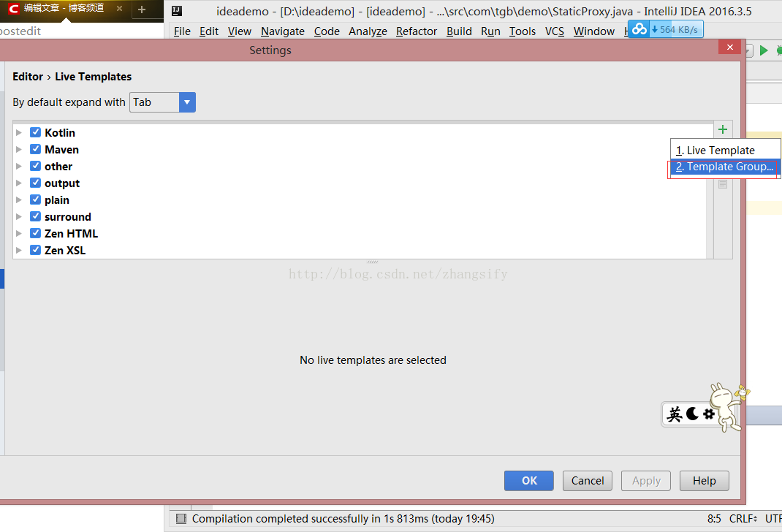Uncheck the Maven template group

click(35, 149)
